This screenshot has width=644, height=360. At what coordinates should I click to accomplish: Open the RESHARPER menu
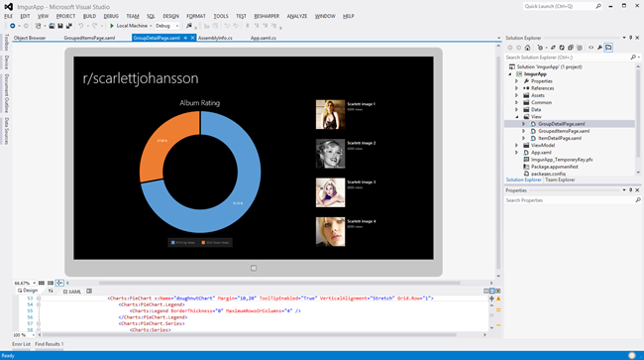point(267,16)
